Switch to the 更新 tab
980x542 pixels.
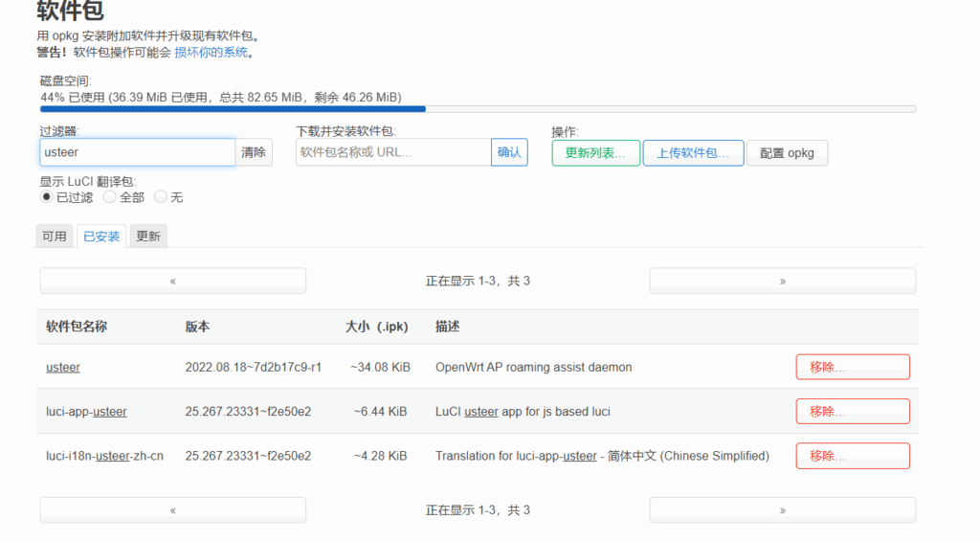(148, 237)
